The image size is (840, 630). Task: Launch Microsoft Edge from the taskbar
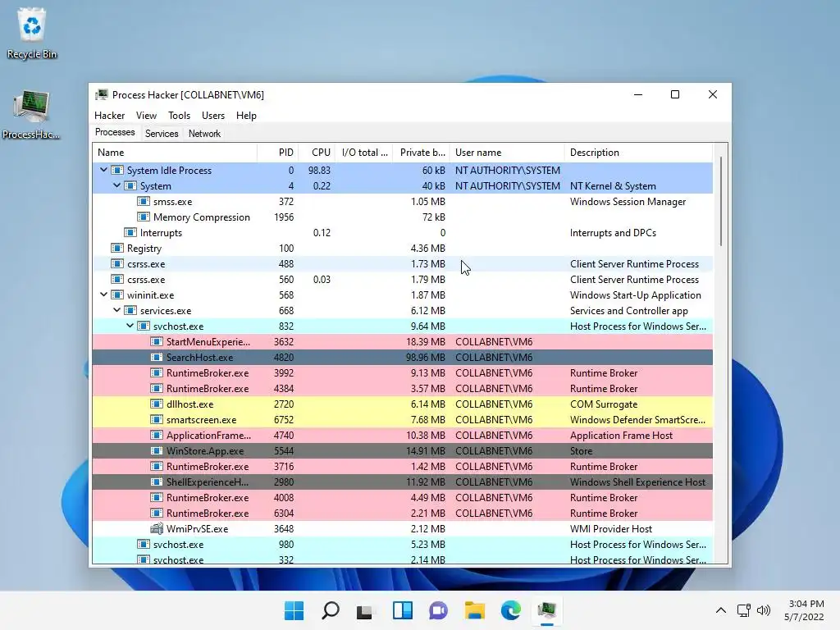pos(510,610)
